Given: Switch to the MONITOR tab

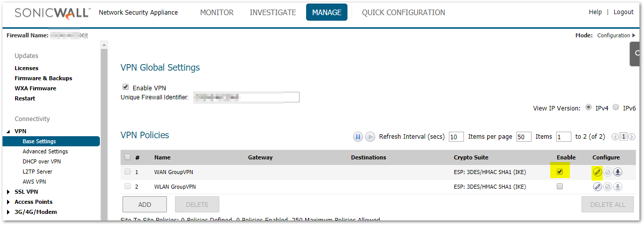Looking at the screenshot, I should 216,13.
